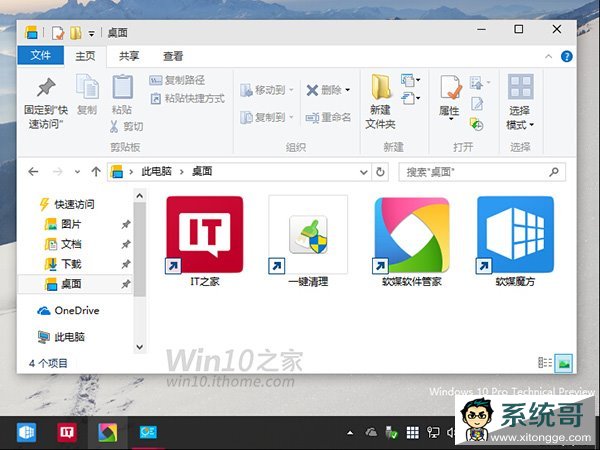
Task: Go up one level with up arrow
Action: 96,172
